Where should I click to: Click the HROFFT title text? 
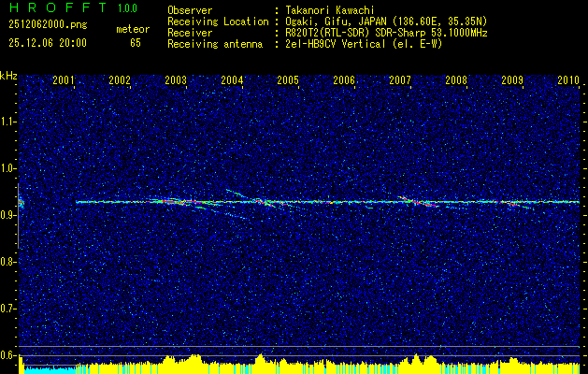[x=58, y=7]
